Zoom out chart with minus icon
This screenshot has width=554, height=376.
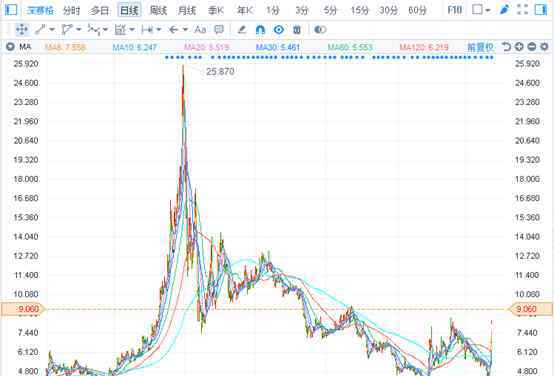[x=532, y=47]
